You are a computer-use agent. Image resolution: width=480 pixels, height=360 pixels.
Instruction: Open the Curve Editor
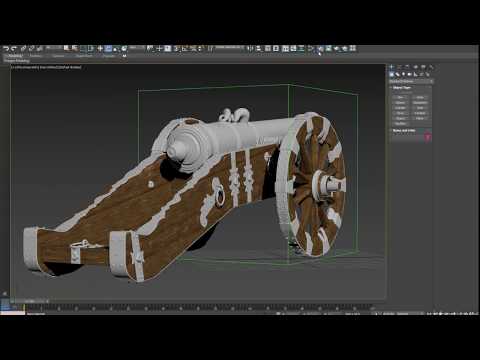293,49
